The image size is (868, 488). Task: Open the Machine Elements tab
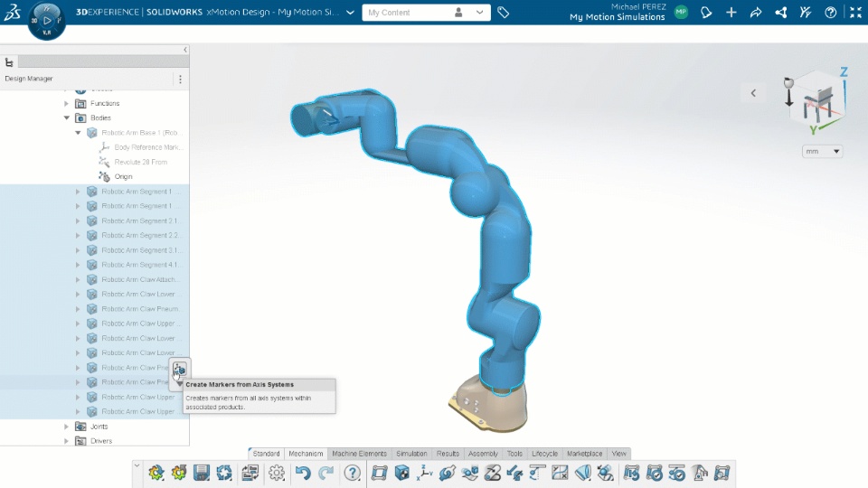359,454
